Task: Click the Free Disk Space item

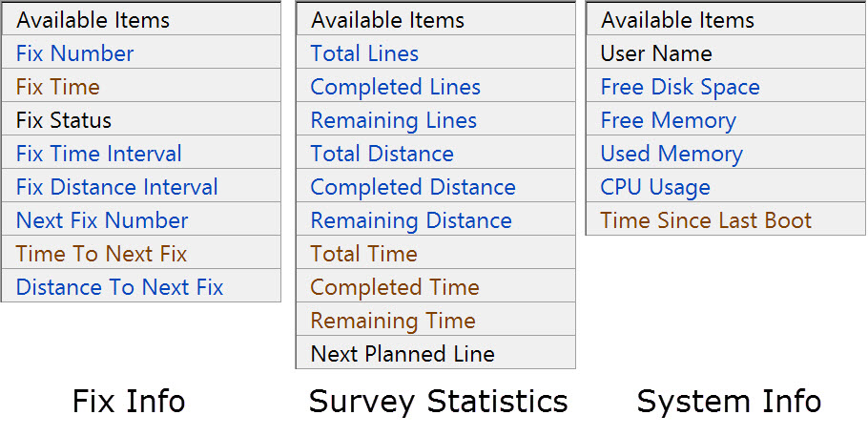Action: pyautogui.click(x=680, y=87)
